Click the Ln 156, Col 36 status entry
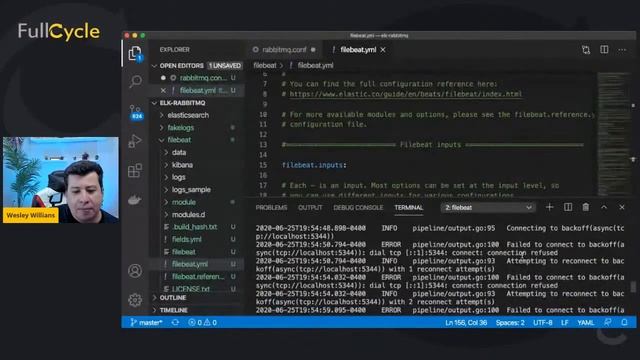 (x=466, y=322)
